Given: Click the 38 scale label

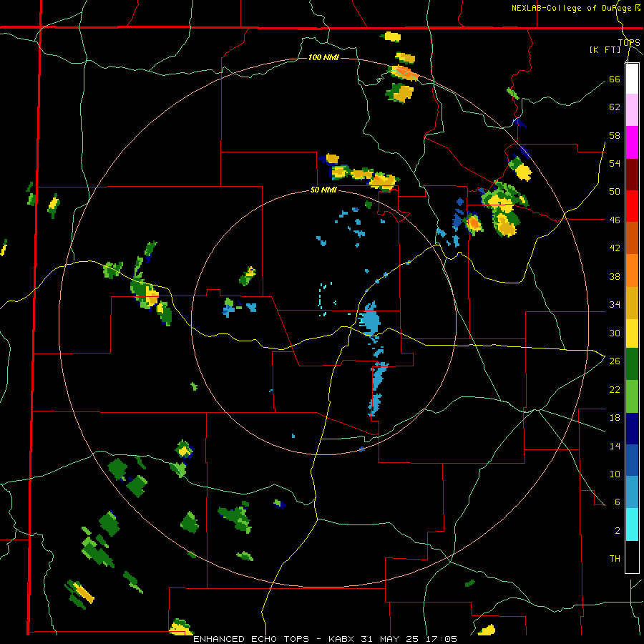Looking at the screenshot, I should click(615, 276).
